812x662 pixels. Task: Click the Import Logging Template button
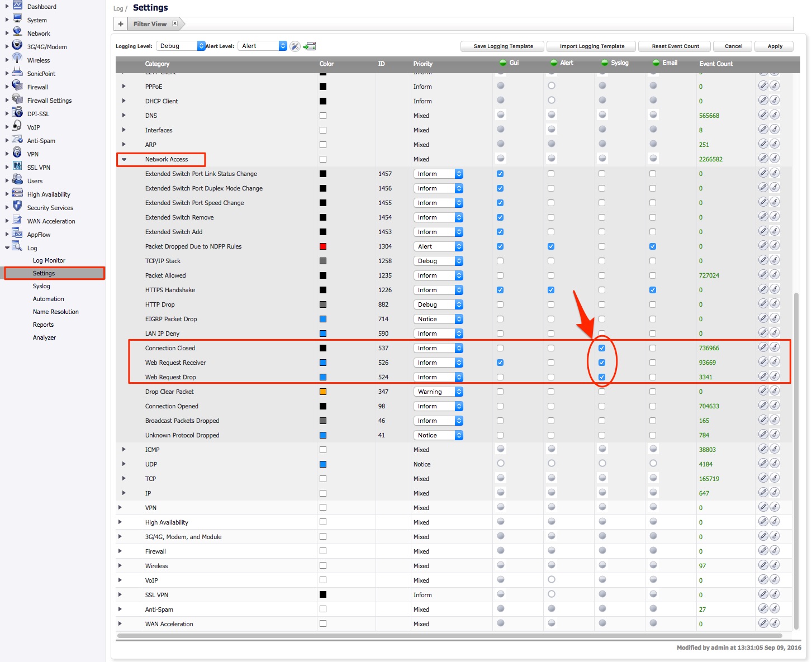592,46
